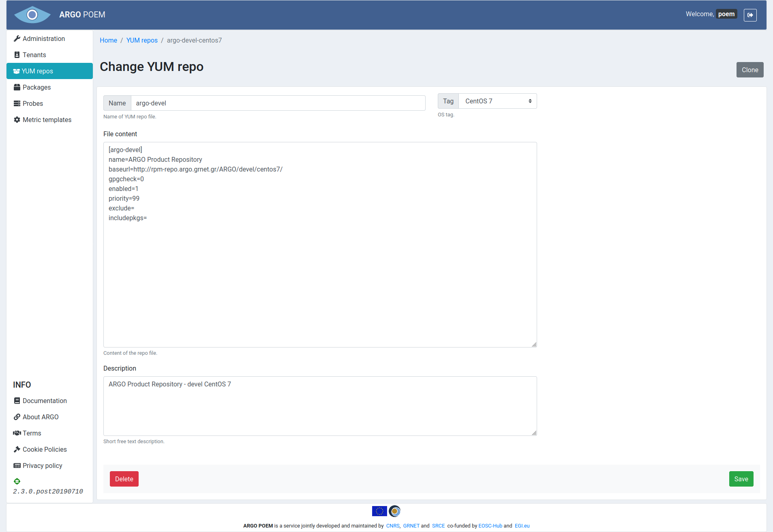Click the Packages box icon
The height and width of the screenshot is (532, 773).
point(17,87)
